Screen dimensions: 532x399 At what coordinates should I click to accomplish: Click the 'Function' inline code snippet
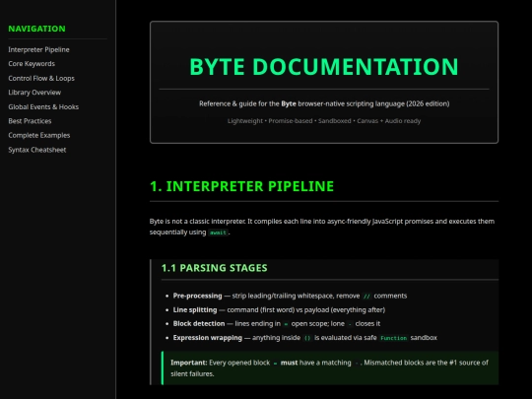pyautogui.click(x=393, y=338)
